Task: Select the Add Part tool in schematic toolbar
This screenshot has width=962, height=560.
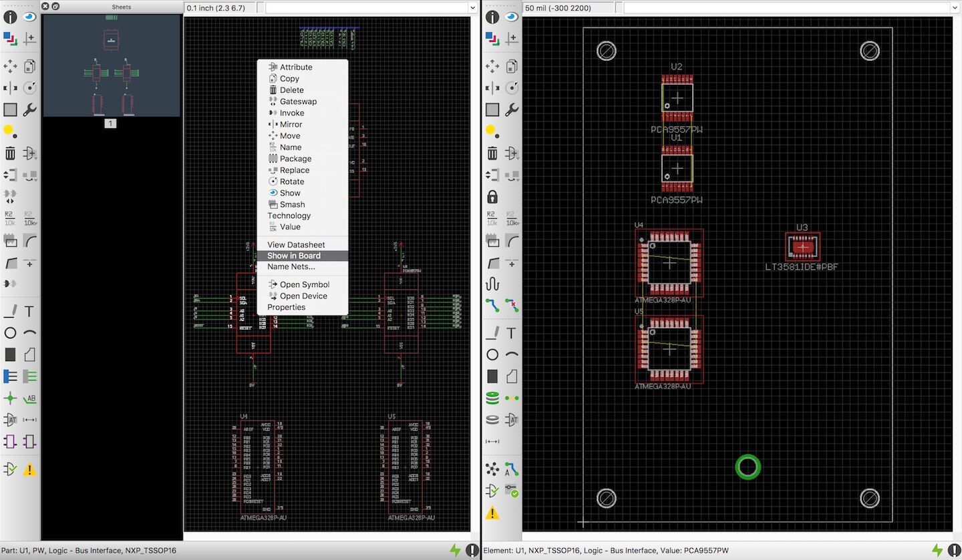Action: 29,154
